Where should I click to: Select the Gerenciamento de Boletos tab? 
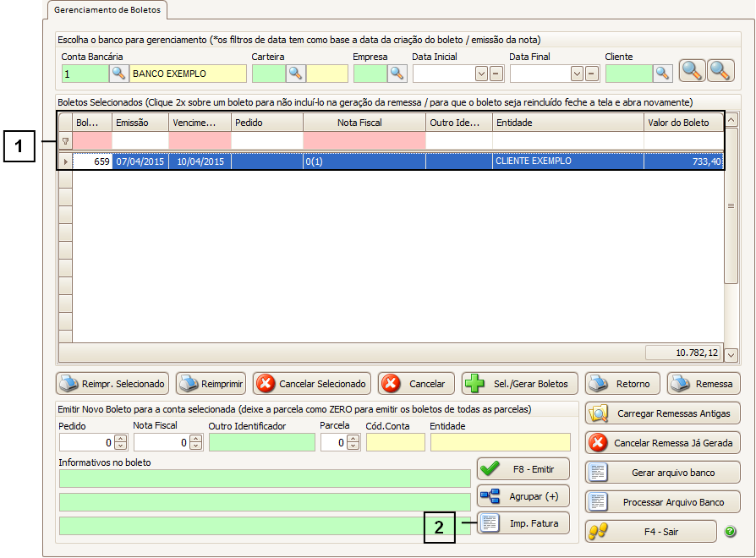(x=107, y=10)
